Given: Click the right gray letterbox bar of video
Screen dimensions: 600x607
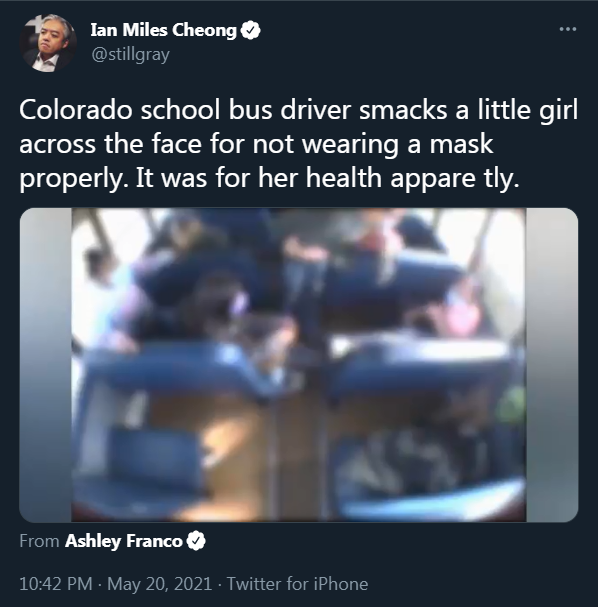Looking at the screenshot, I should (552, 365).
